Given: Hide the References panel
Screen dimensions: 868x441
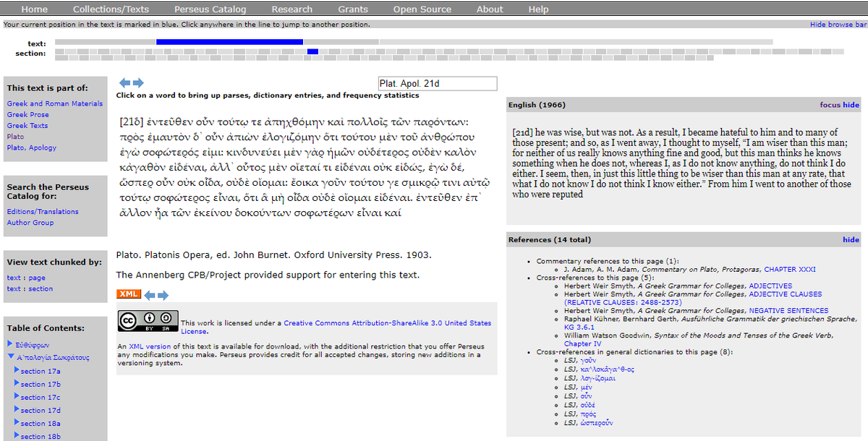Looking at the screenshot, I should pyautogui.click(x=851, y=239).
